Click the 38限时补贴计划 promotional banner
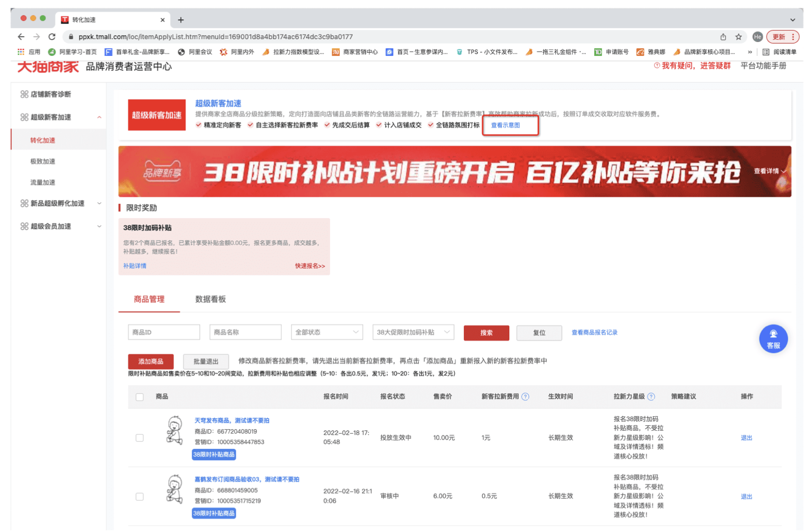This screenshot has height=532, width=804. (x=454, y=172)
